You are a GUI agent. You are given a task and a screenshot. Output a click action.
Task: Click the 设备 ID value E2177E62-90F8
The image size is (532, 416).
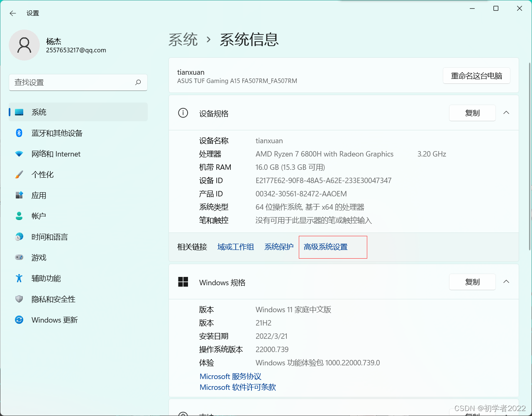tap(324, 181)
